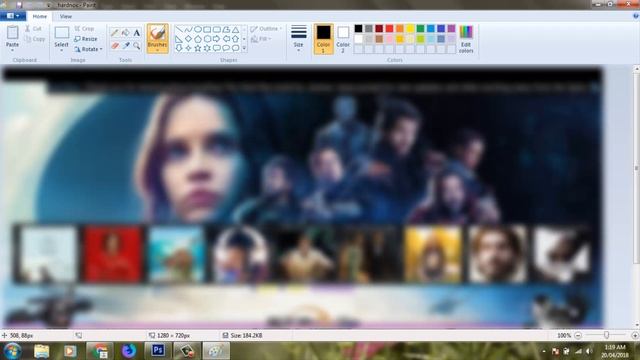Image resolution: width=640 pixels, height=360 pixels.
Task: Open the Paste dropdown arrow
Action: (x=13, y=50)
